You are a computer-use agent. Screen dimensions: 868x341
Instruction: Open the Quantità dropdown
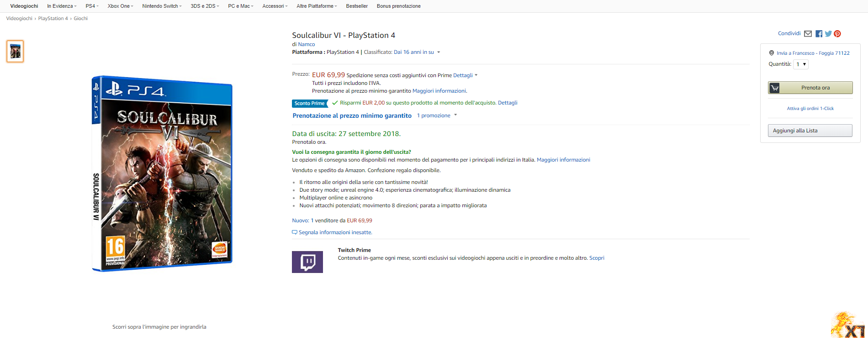click(x=801, y=64)
